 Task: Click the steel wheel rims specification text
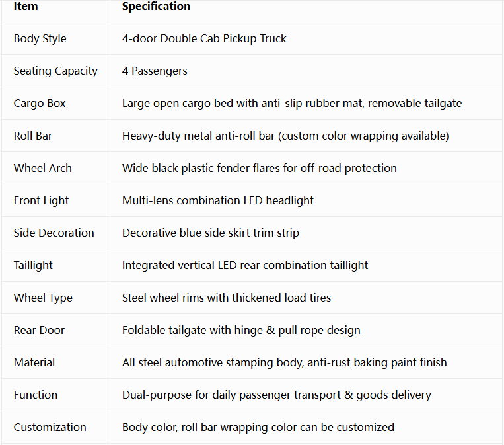(227, 298)
